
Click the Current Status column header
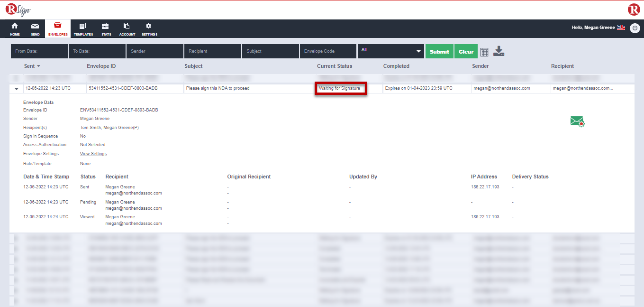click(x=335, y=66)
